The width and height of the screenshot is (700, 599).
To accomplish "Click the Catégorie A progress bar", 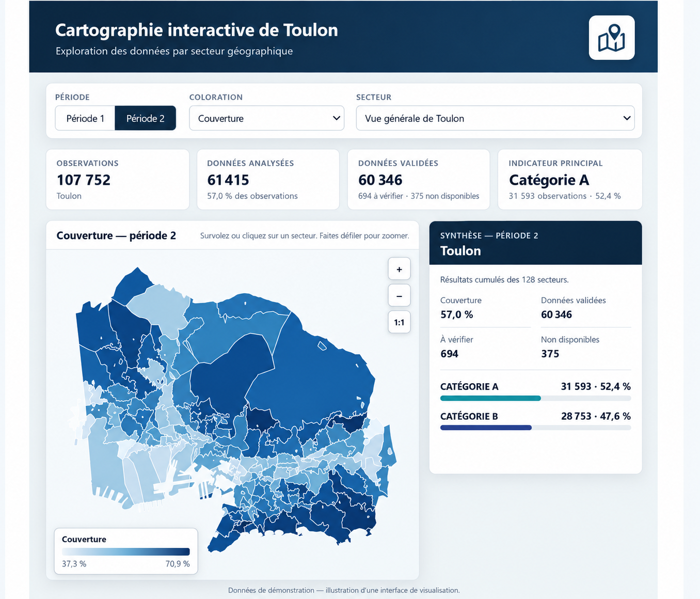I will click(x=535, y=398).
